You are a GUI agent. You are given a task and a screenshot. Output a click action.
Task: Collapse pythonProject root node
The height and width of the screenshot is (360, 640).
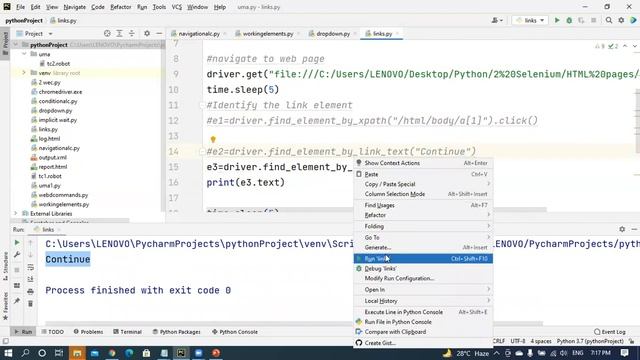coord(16,44)
